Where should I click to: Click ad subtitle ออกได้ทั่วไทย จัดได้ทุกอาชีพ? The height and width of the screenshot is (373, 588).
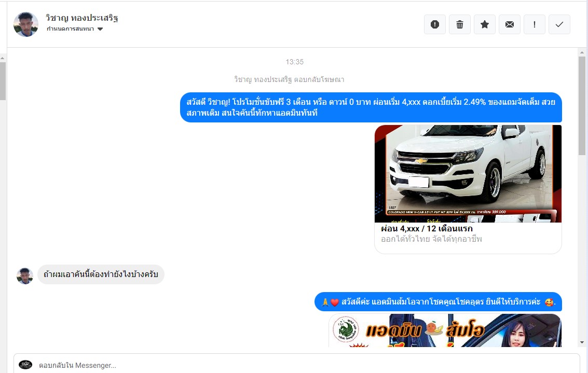[x=431, y=239]
